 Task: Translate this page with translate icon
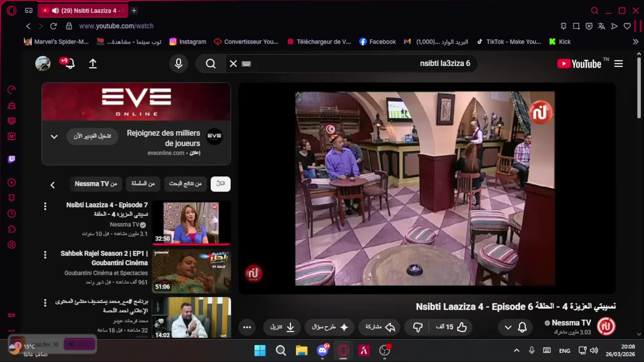tap(602, 26)
